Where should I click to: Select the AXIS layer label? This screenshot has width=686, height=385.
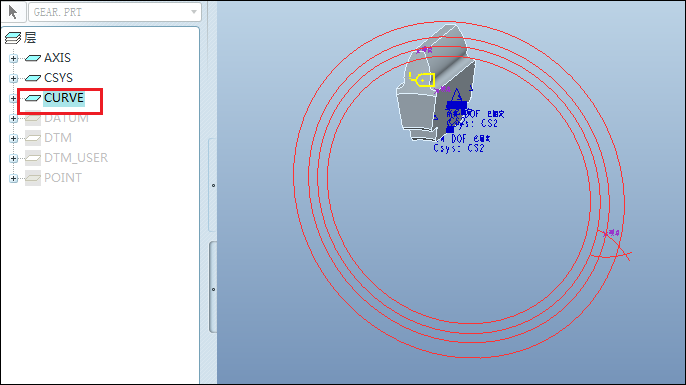point(57,58)
